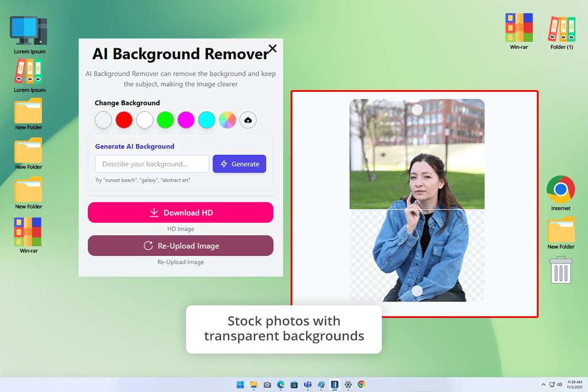Click the active blue app icon in taskbar
Screen dimensions: 588x392
click(x=335, y=385)
